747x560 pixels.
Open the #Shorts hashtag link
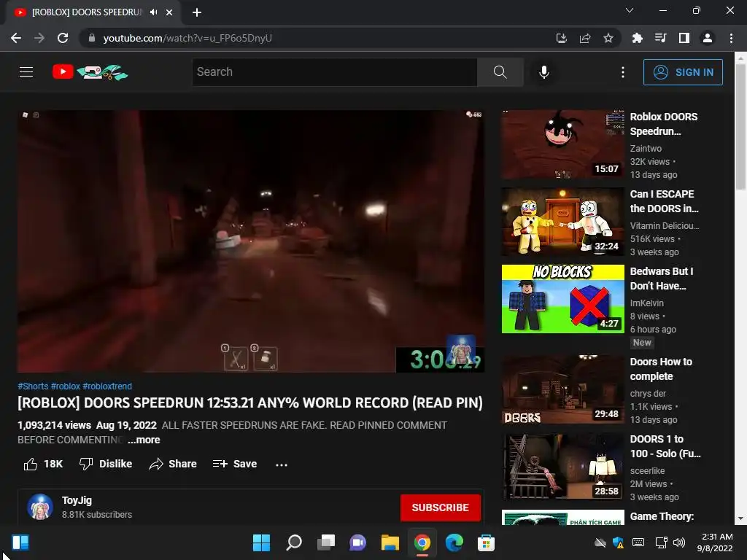coord(33,386)
